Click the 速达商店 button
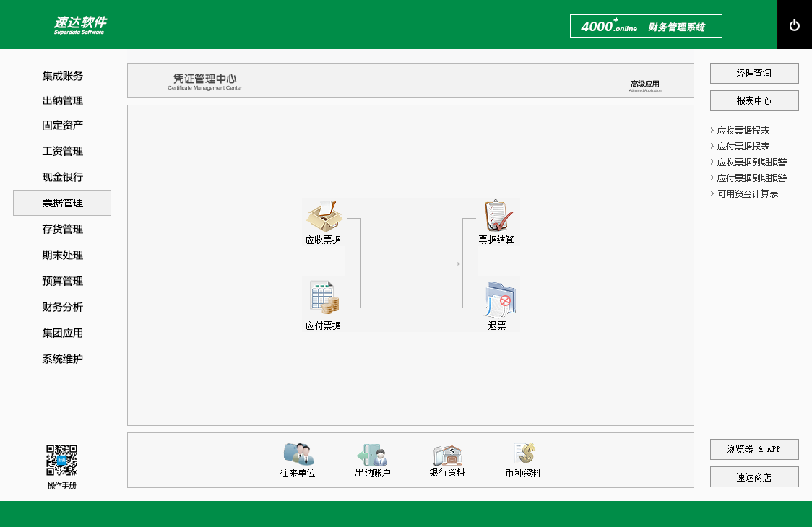 [x=754, y=476]
